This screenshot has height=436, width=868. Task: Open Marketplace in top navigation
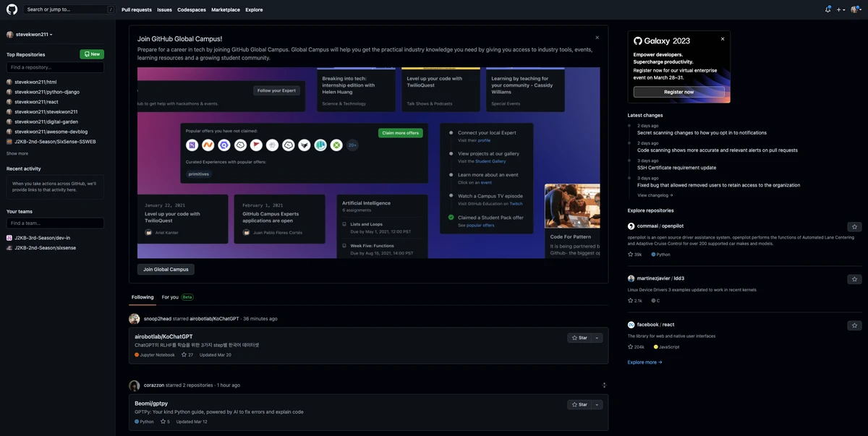226,10
